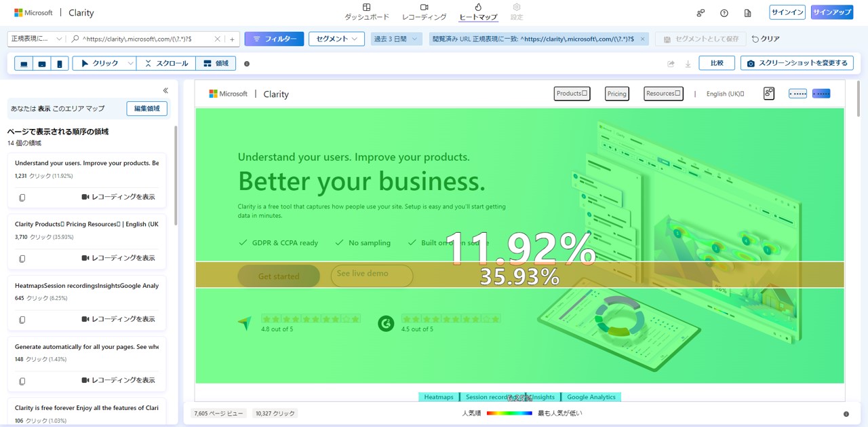
Task: Click the サインイン button
Action: tap(787, 12)
